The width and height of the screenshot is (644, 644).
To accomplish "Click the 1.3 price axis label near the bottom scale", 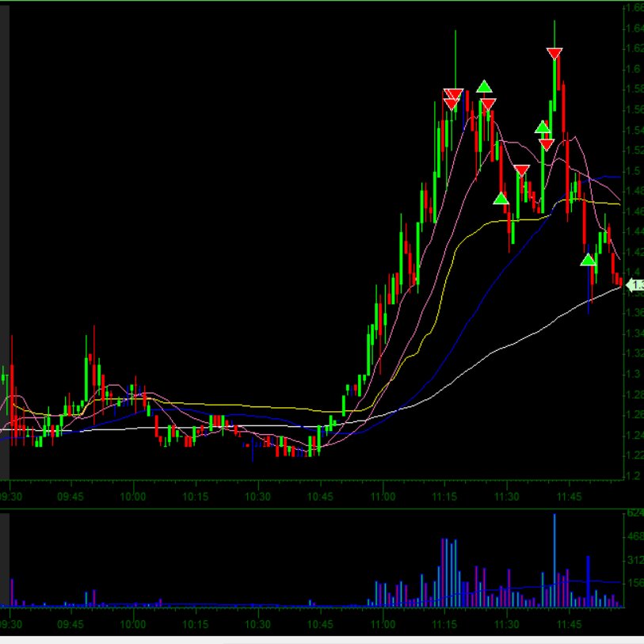I will coord(634,374).
